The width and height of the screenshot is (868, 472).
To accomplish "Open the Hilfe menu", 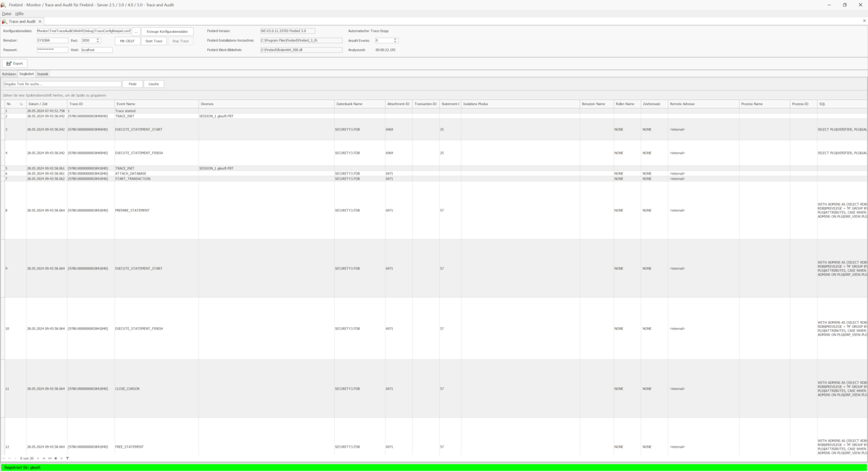I will click(19, 14).
